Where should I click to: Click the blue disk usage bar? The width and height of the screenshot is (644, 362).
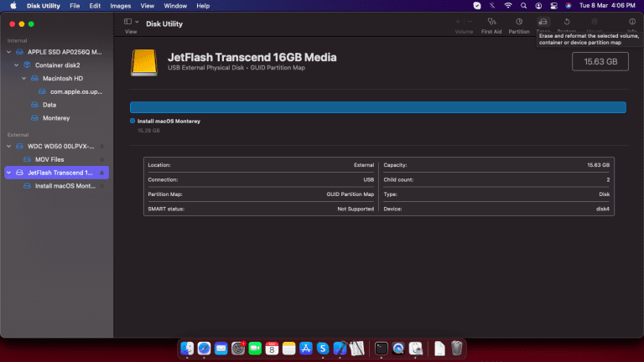pos(378,107)
